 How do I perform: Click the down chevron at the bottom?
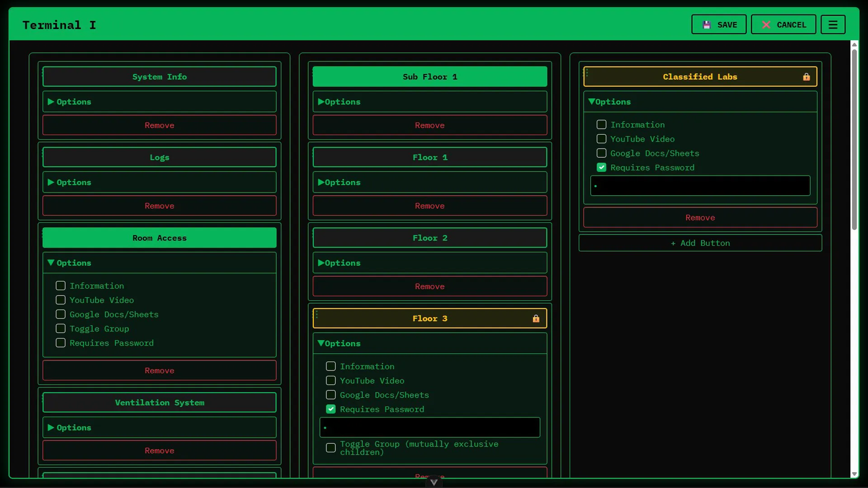pyautogui.click(x=434, y=482)
